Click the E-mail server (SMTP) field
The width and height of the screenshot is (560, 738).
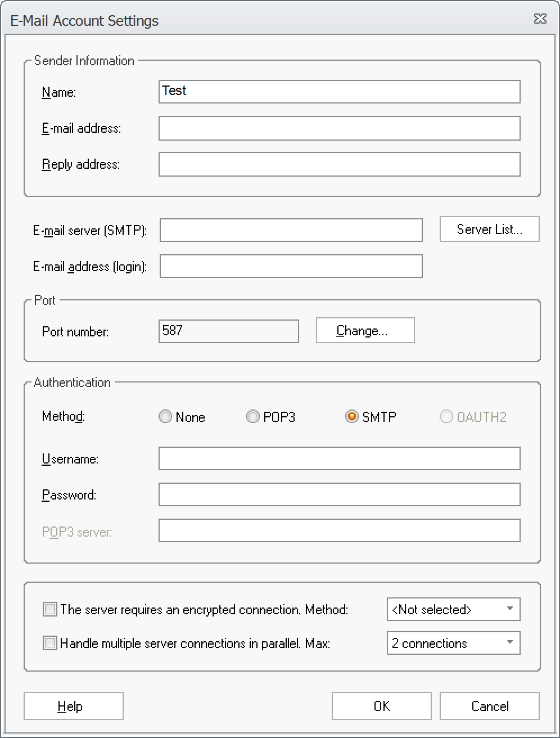(x=290, y=229)
